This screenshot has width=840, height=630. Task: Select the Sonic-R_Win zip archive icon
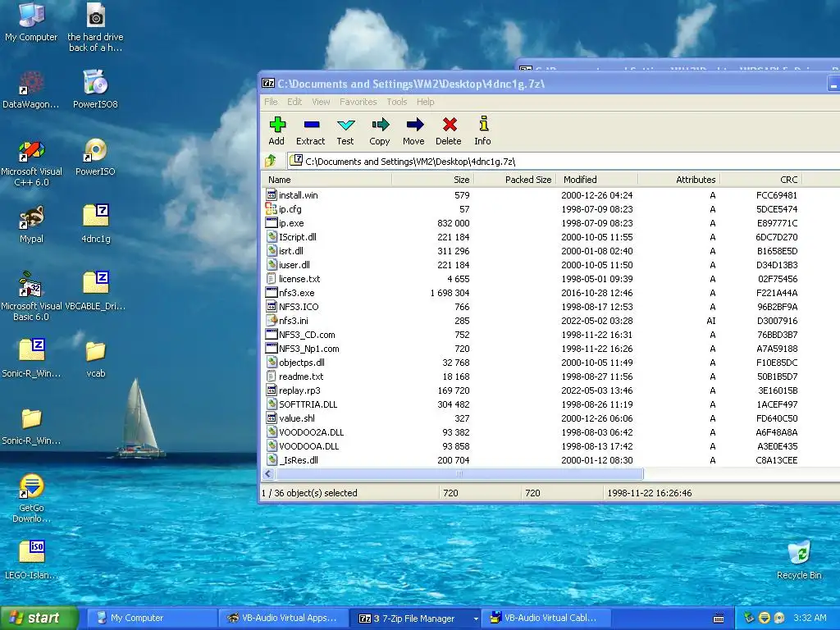[31, 358]
